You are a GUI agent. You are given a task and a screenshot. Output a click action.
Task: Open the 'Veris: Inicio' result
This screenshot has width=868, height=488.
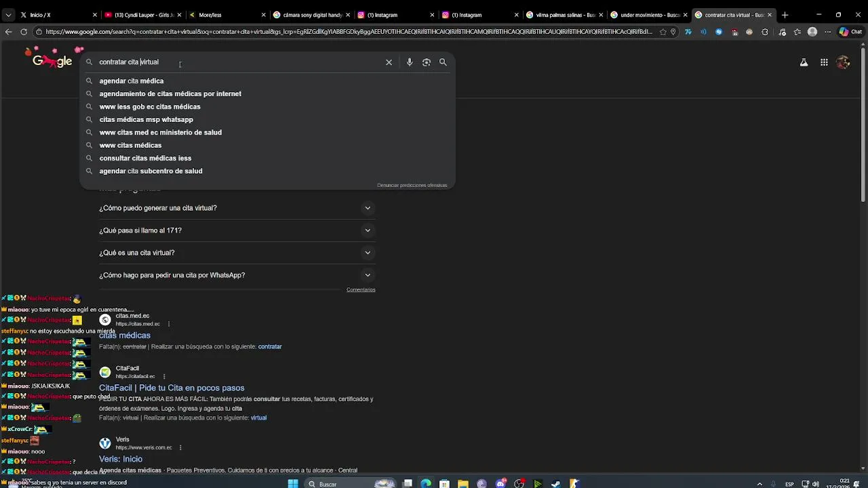[121, 459]
